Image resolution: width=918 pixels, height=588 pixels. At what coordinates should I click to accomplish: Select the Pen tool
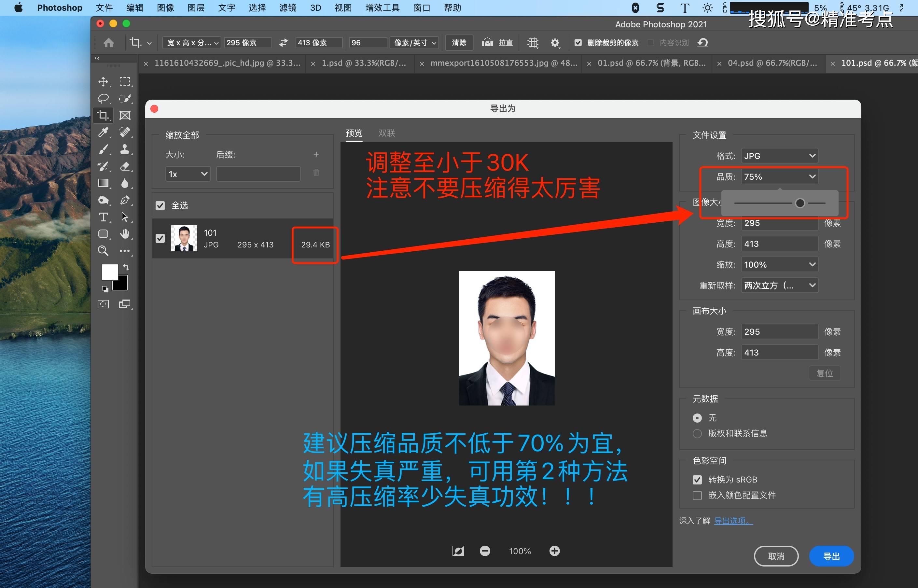point(125,200)
